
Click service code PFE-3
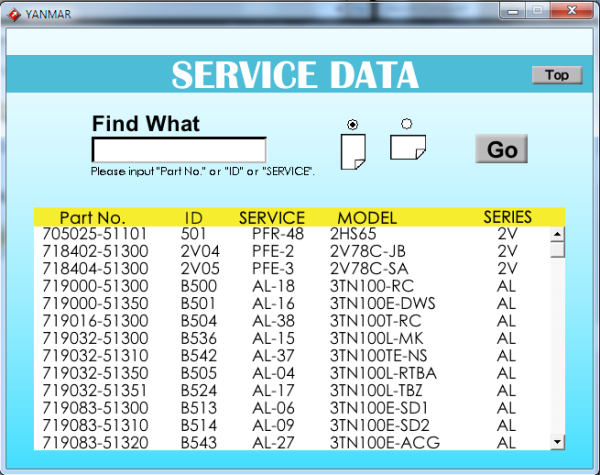pos(273,269)
